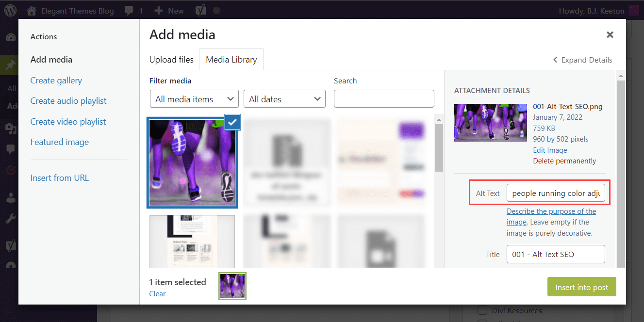Click the Yoast SEO icon in the sidebar
Screen dimensions: 644x322
[x=10, y=245]
